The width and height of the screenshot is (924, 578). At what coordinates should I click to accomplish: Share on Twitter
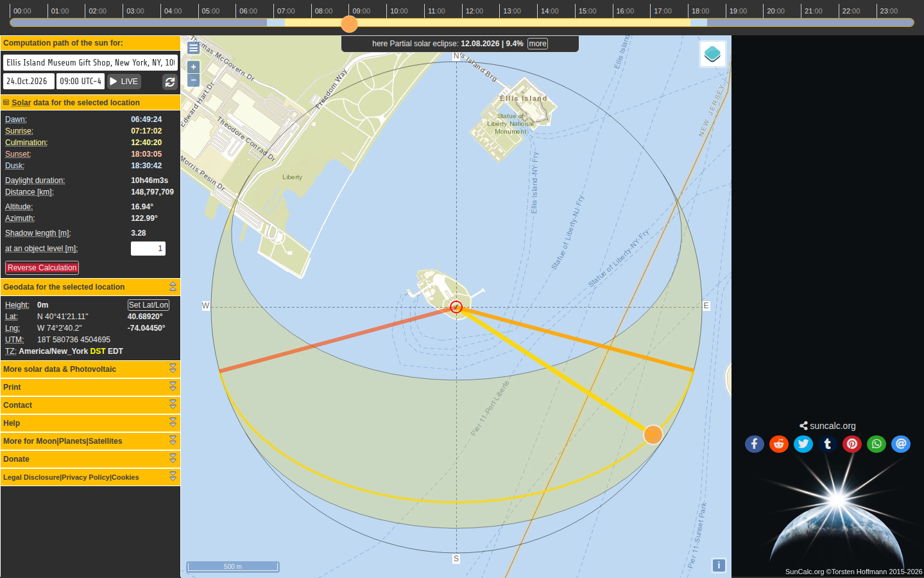(x=803, y=444)
